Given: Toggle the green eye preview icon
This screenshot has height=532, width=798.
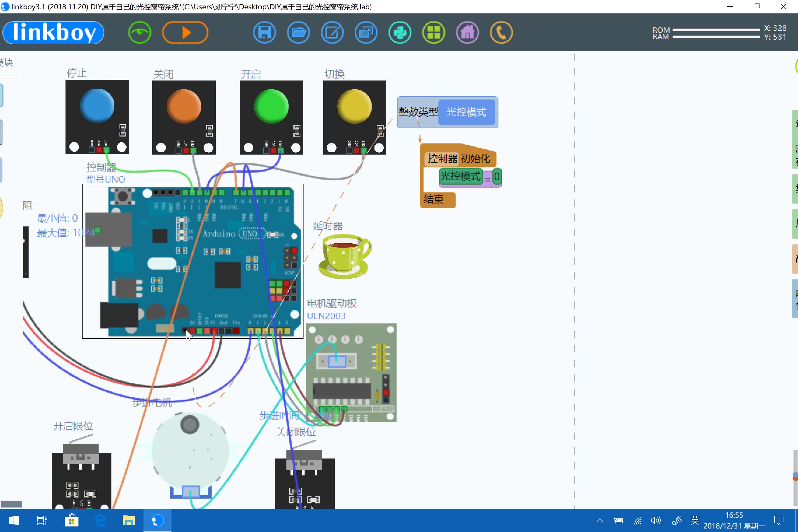Looking at the screenshot, I should click(x=139, y=33).
